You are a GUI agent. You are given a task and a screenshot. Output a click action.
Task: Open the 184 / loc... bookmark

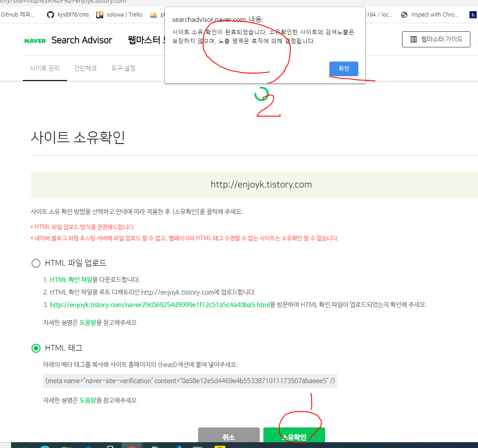[380, 15]
